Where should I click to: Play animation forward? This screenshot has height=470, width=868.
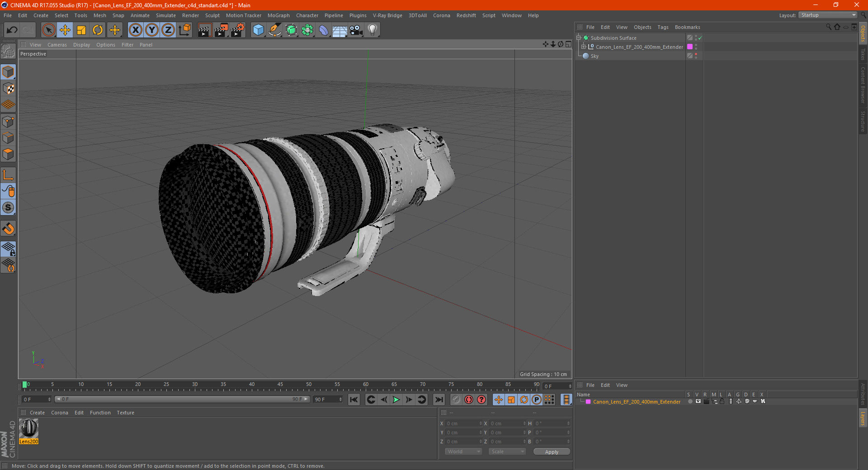pos(396,399)
